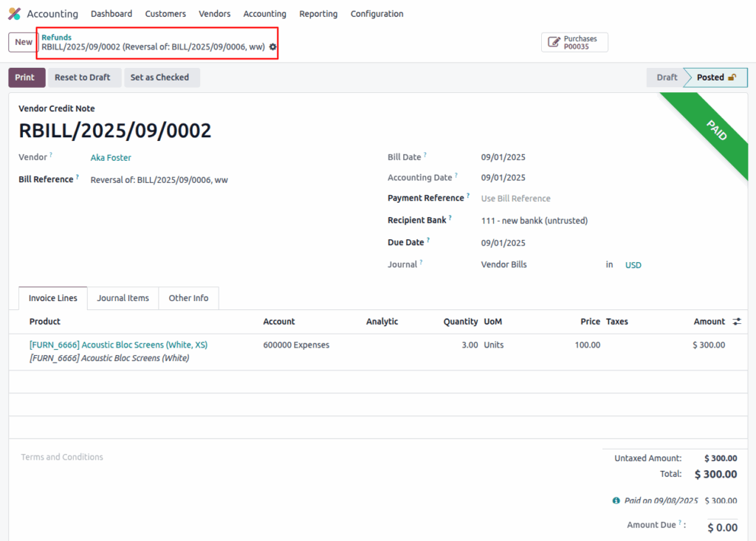Click Reset to Draft button

click(x=84, y=77)
